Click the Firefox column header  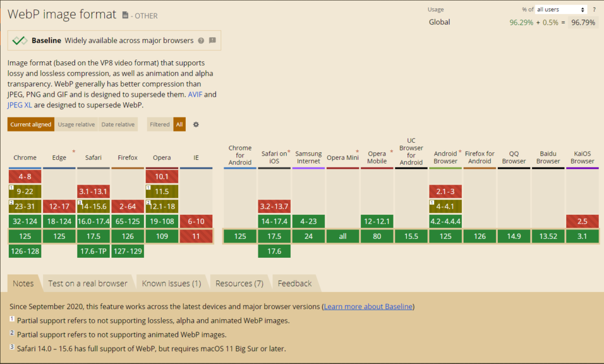127,158
